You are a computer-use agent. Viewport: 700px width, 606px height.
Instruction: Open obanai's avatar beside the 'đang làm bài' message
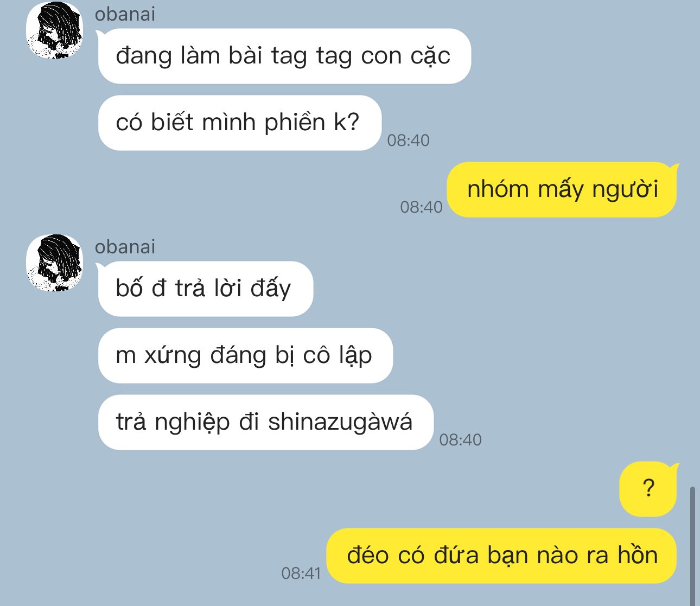(x=54, y=31)
